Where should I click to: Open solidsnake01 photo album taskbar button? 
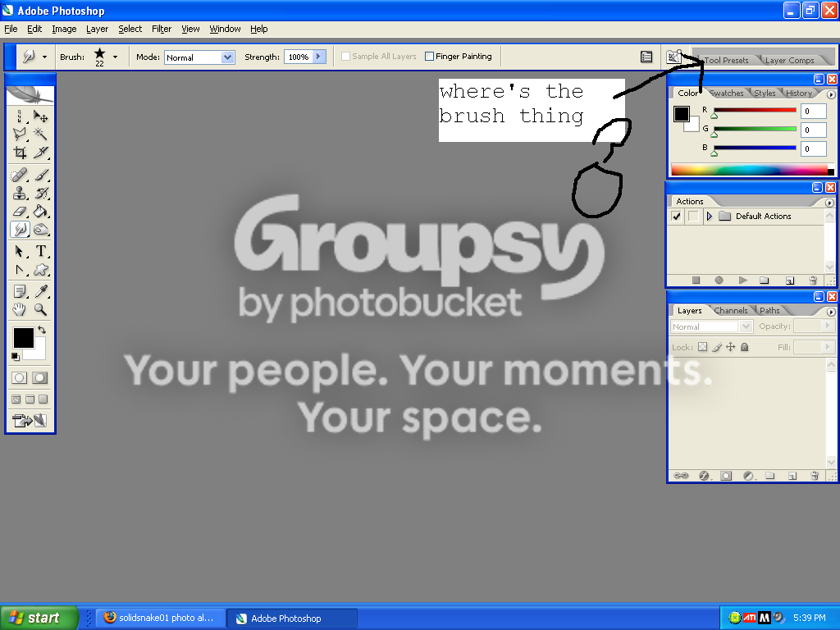pyautogui.click(x=161, y=619)
